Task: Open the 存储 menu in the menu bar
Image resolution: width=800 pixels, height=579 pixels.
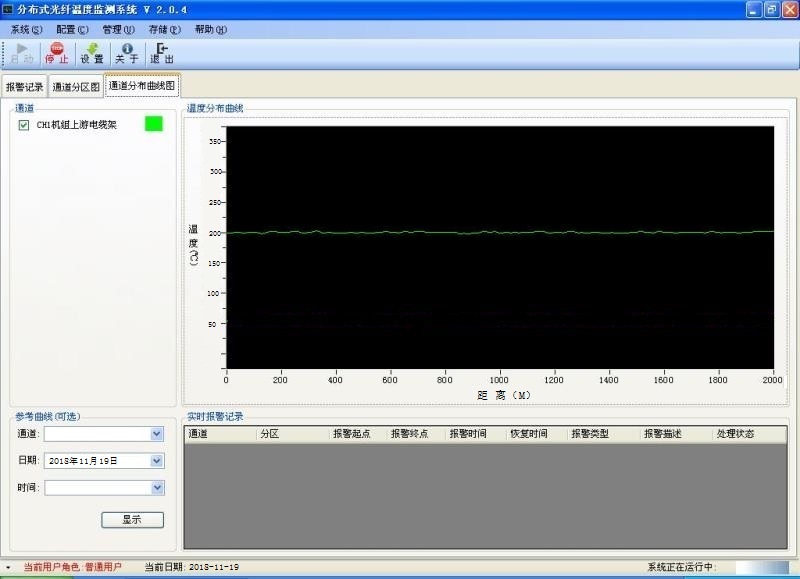Action: click(164, 30)
